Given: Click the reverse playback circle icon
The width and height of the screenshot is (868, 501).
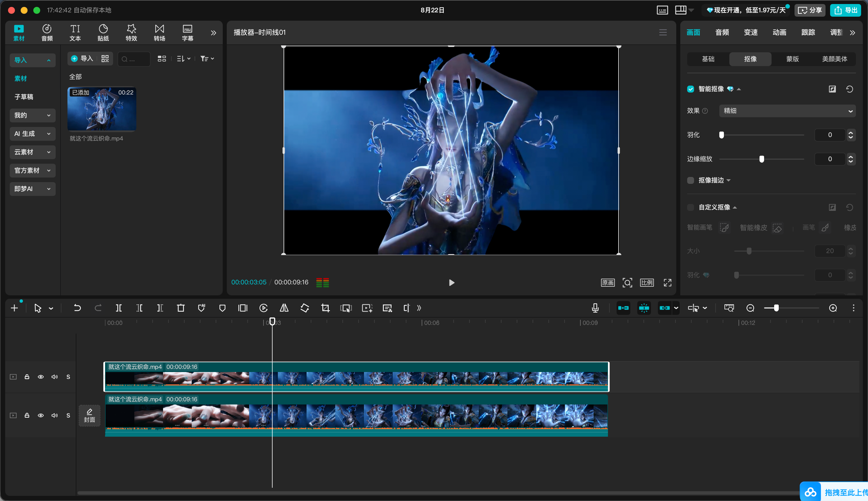Looking at the screenshot, I should click(264, 308).
